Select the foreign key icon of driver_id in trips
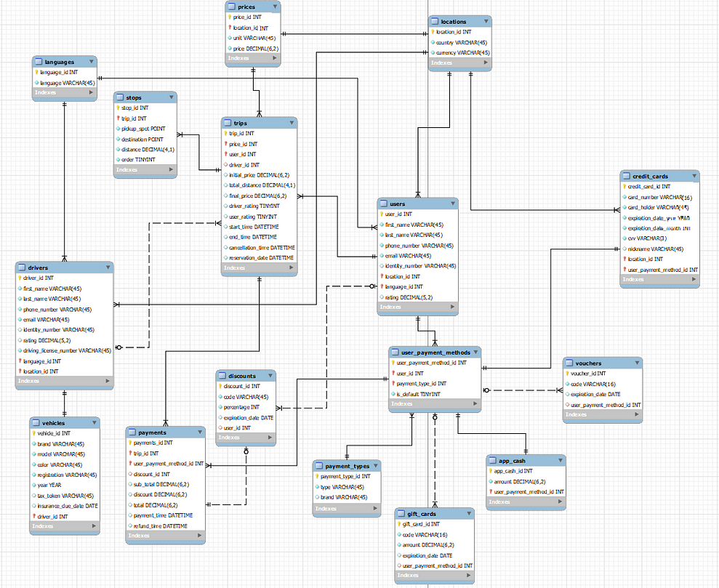Viewport: 719px width, 588px height. point(226,164)
